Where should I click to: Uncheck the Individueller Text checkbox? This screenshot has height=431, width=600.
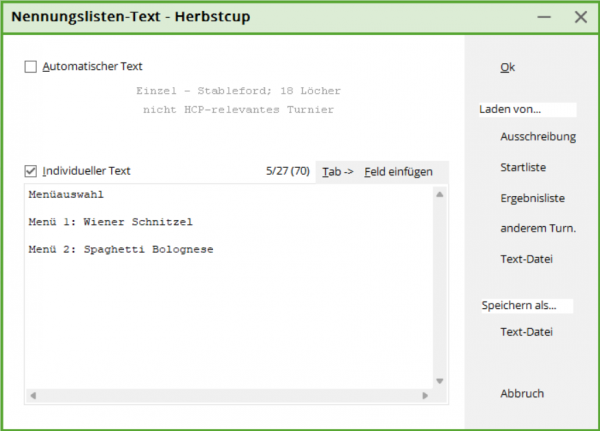(31, 171)
